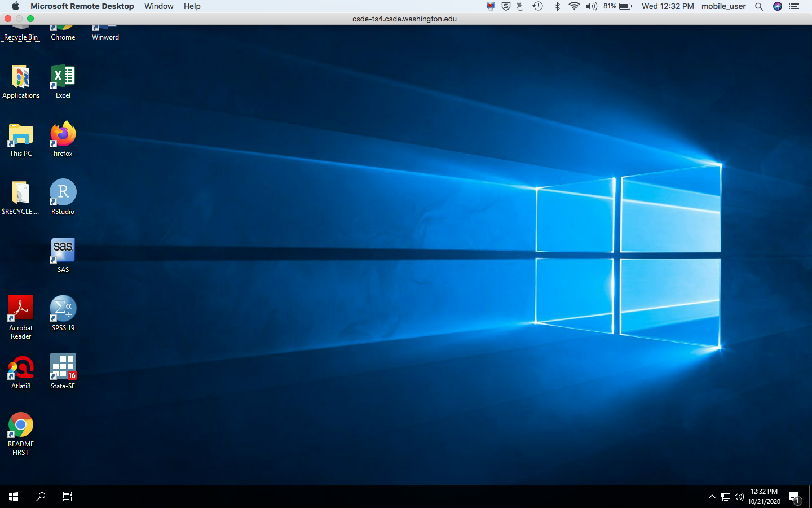This screenshot has width=812, height=508.
Task: Click the taskbar clock and date
Action: [x=764, y=497]
